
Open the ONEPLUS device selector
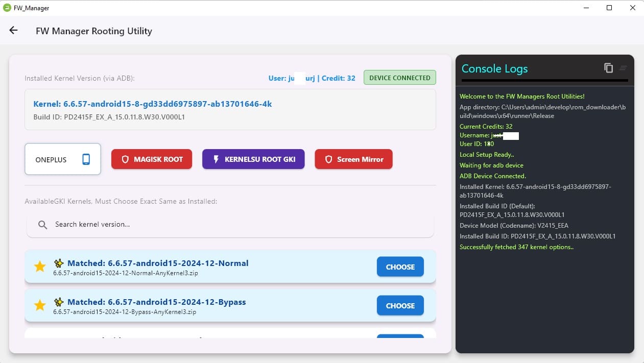tap(62, 159)
